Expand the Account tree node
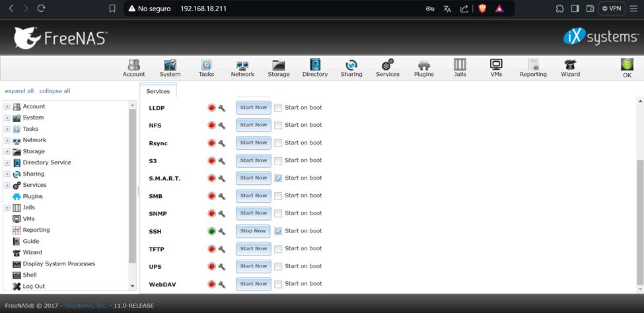 (x=7, y=106)
